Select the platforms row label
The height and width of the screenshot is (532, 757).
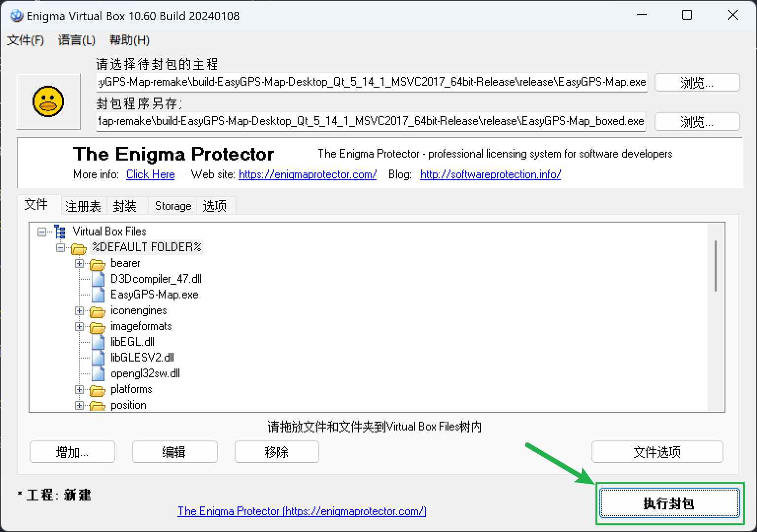(x=131, y=389)
